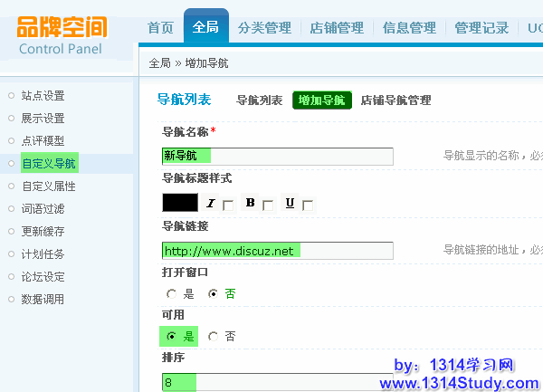This screenshot has height=392, width=543.
Task: Open the 店铺管理 tab
Action: point(337,28)
